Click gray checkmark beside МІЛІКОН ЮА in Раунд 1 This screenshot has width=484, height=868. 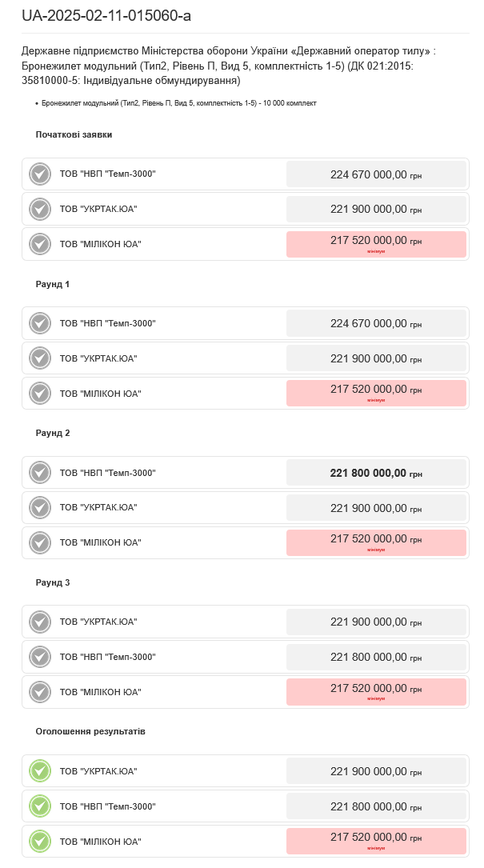tap(40, 394)
